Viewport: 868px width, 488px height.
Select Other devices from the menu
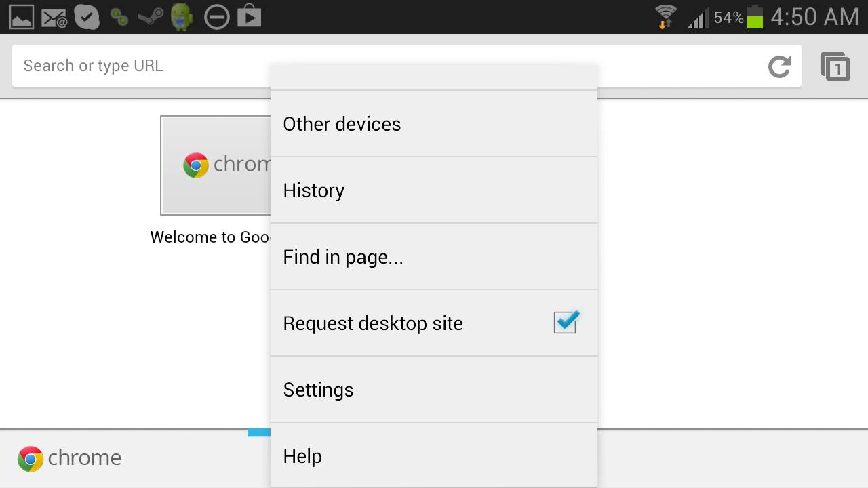click(434, 124)
